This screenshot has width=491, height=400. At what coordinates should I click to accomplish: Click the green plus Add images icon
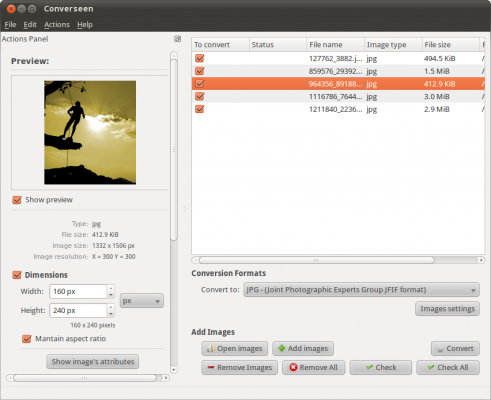click(282, 348)
